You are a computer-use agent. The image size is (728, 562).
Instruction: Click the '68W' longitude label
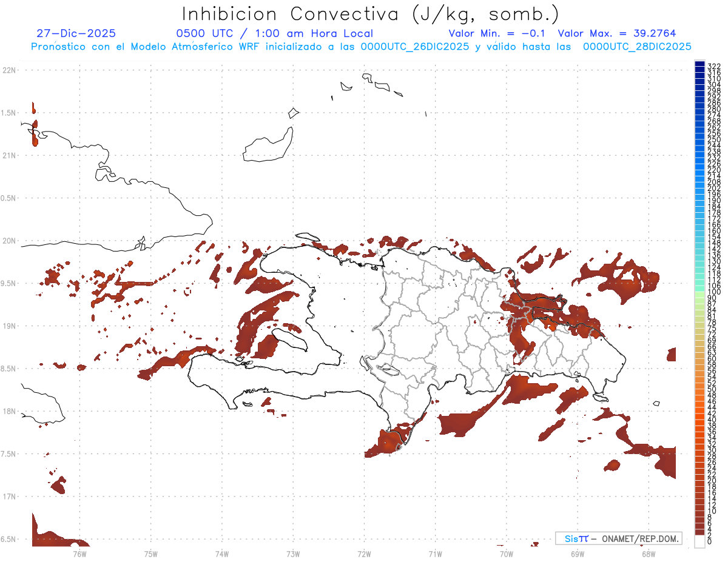pyautogui.click(x=648, y=554)
